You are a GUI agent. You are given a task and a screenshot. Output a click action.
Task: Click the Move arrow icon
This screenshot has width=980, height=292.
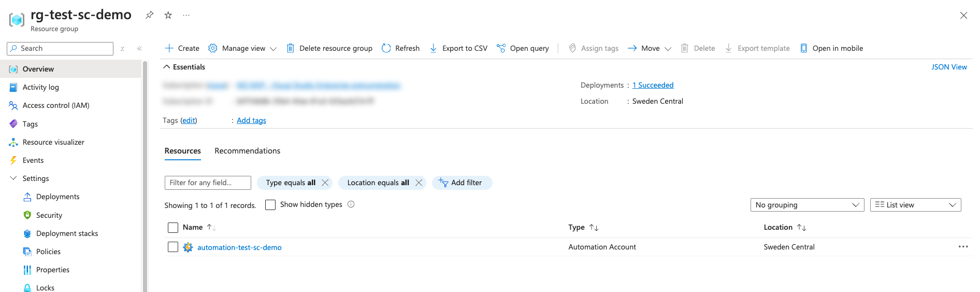(632, 48)
